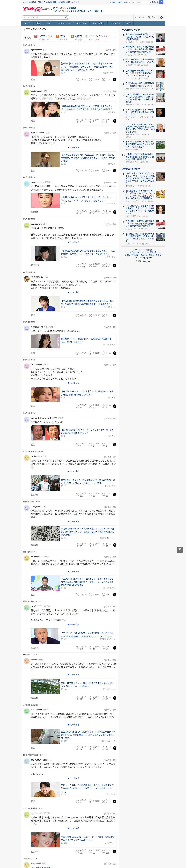Toggle うーん 47 on sengo's comment
186x868 pixels.
coord(106,545)
